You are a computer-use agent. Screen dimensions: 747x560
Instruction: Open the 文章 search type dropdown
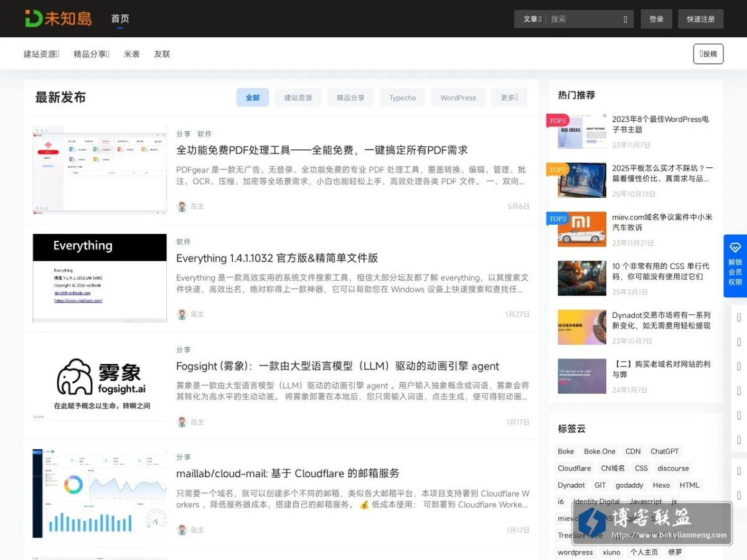pyautogui.click(x=532, y=19)
